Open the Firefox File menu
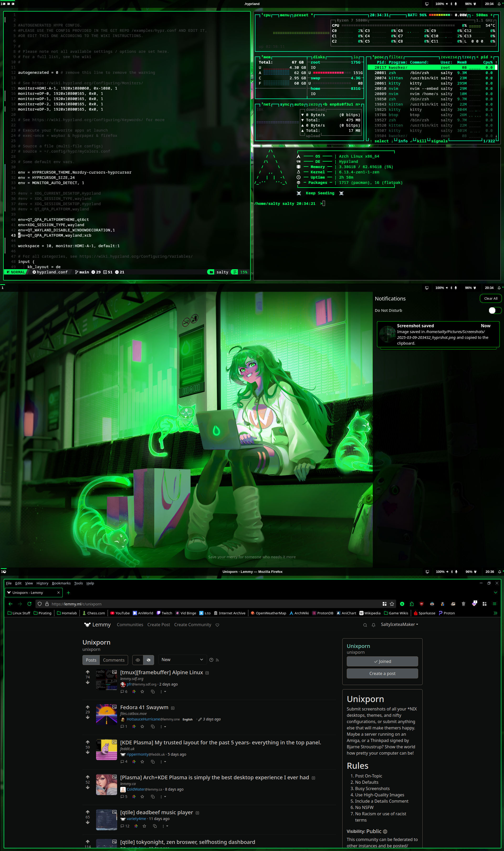 pyautogui.click(x=9, y=583)
